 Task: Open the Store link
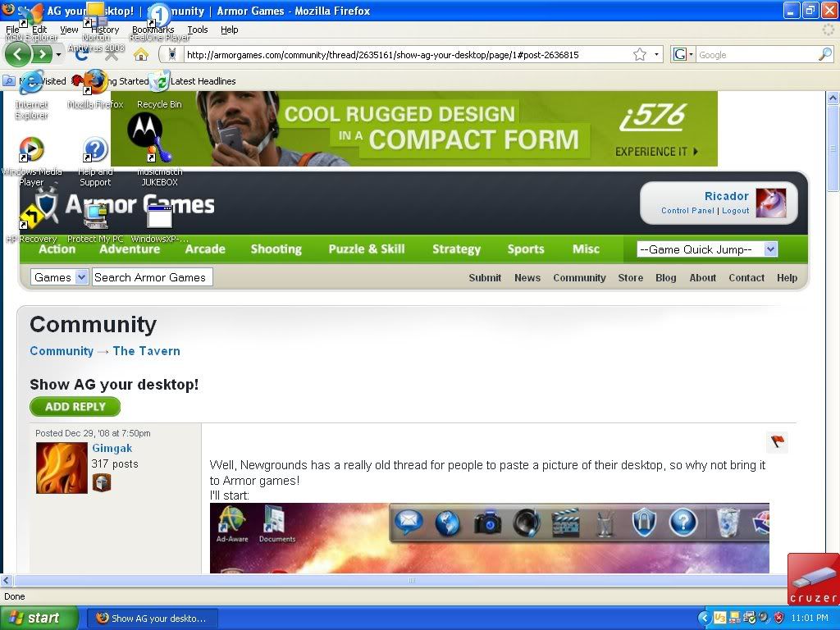coord(630,277)
